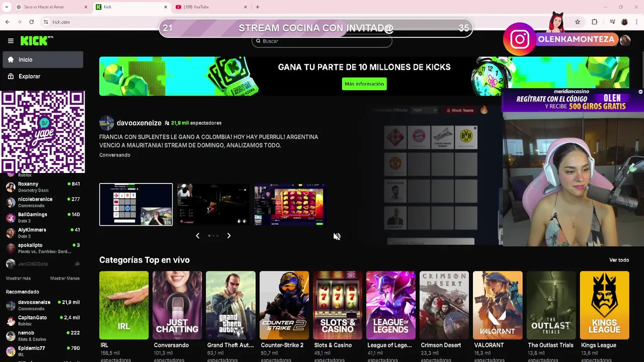This screenshot has height=362, width=644.
Task: Open Counter-Strike 2 category card
Action: 284,305
